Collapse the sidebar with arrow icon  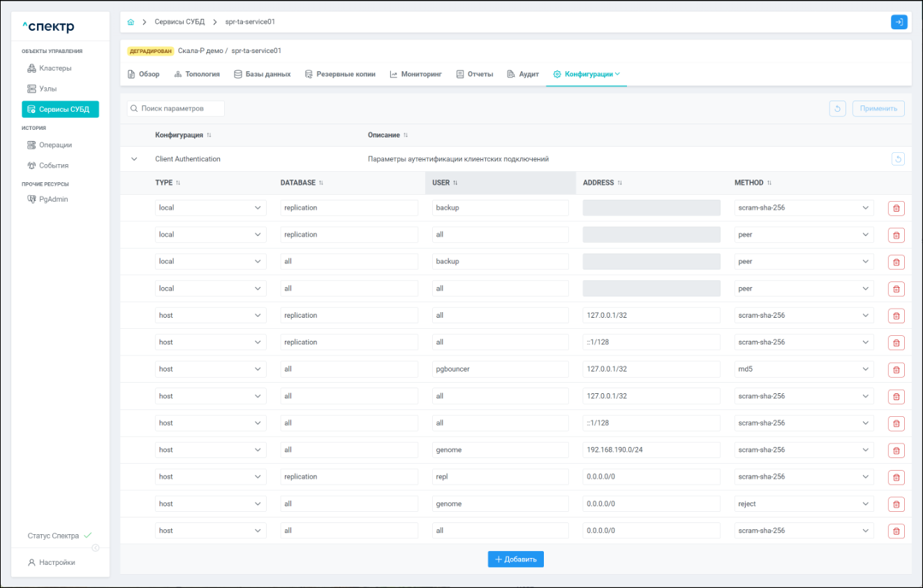coord(96,547)
